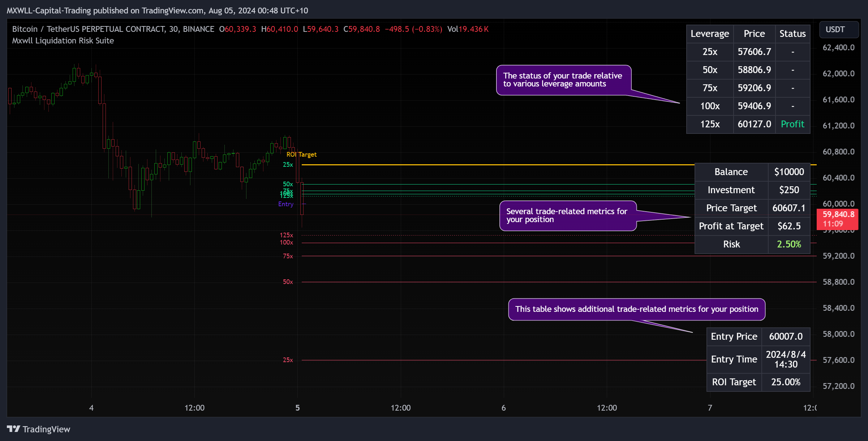
Task: Click the MXWLL-Capital-Trading published header text
Action: pyautogui.click(x=157, y=10)
